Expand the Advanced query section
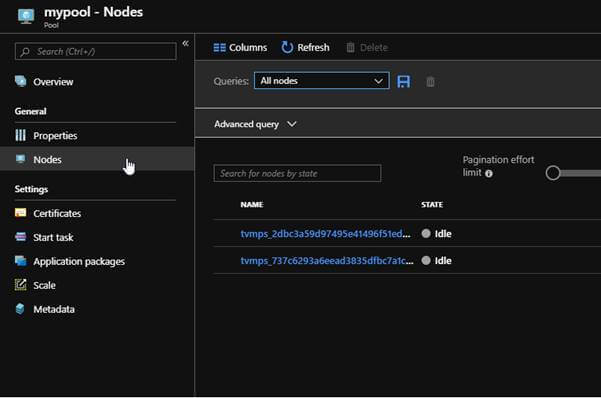 click(255, 124)
